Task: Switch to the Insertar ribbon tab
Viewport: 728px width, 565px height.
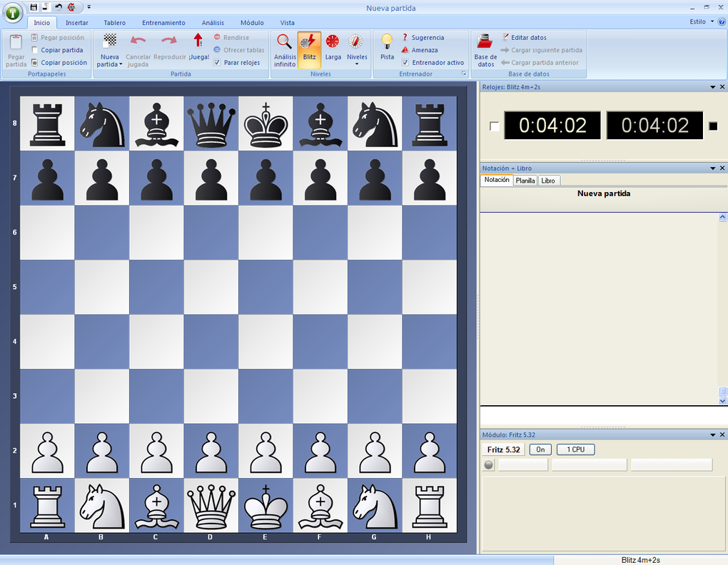Action: coord(76,23)
